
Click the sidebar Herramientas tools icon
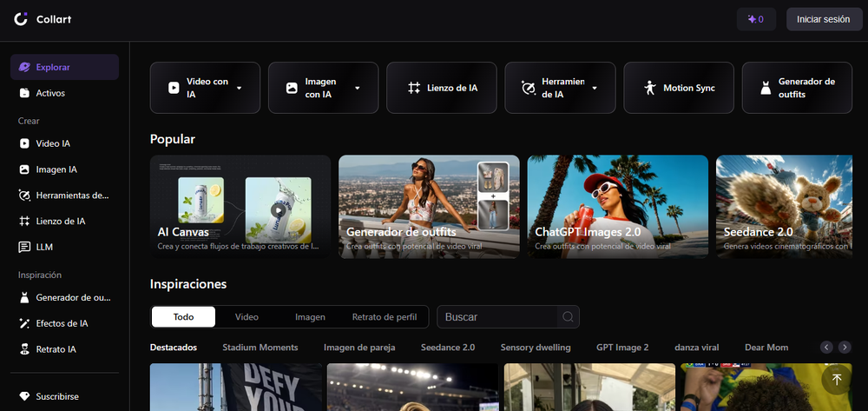tap(24, 195)
